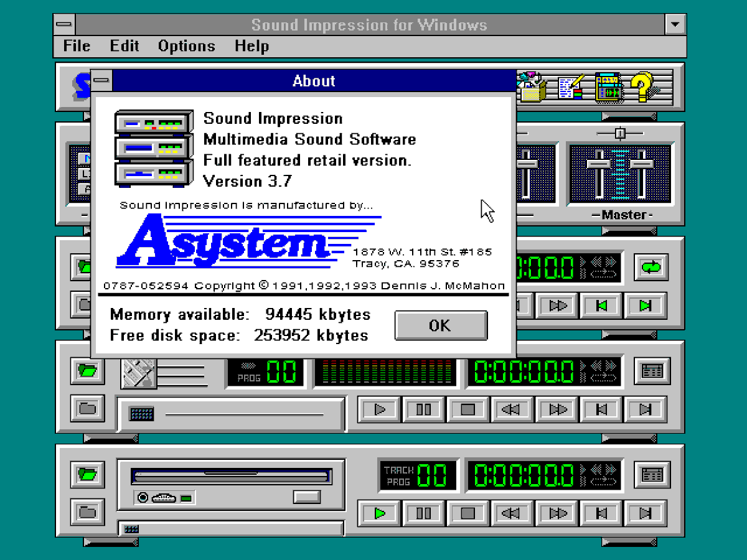Click Next Track on the MIDI deck

click(x=646, y=409)
